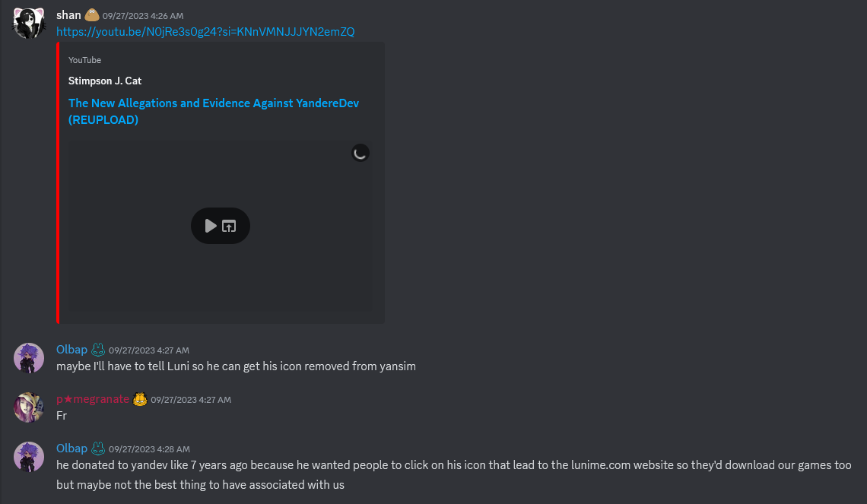Click the YouTube provider label in embed
Image resolution: width=867 pixels, height=504 pixels.
coord(84,60)
